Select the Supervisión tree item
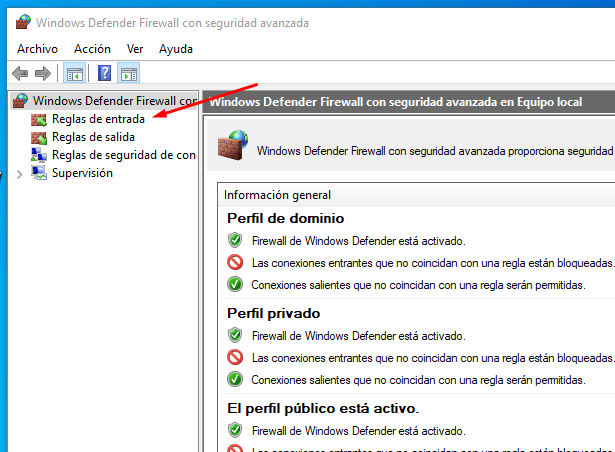 (82, 173)
